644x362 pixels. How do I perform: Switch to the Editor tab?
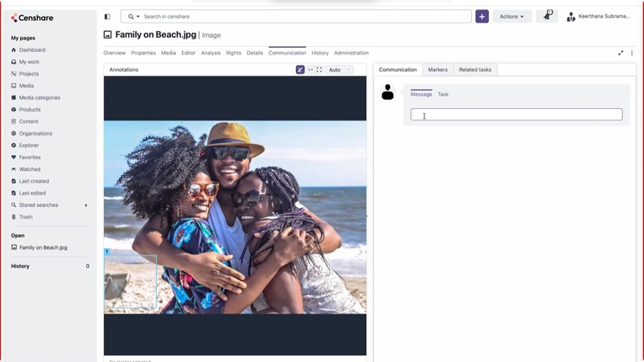(x=188, y=53)
